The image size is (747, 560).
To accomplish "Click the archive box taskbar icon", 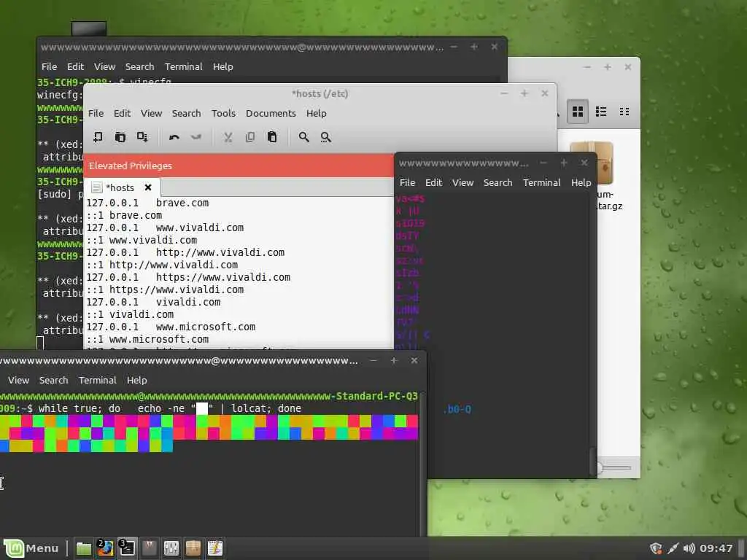I will tap(193, 548).
